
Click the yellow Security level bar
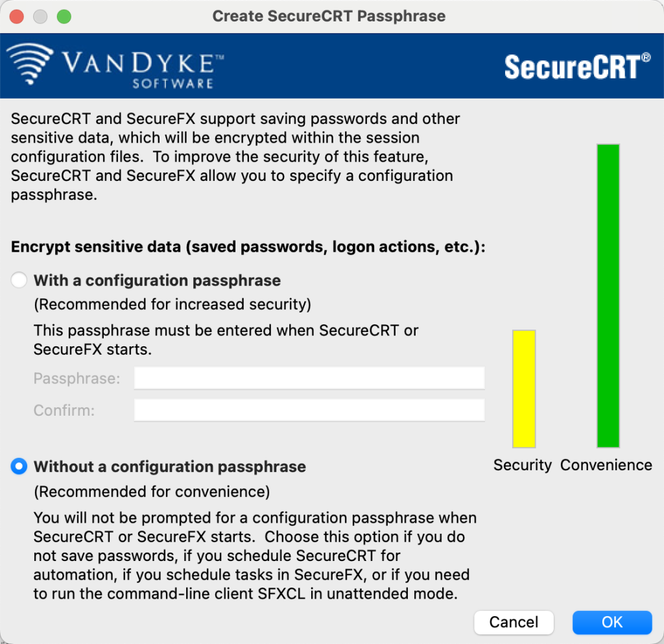524,388
